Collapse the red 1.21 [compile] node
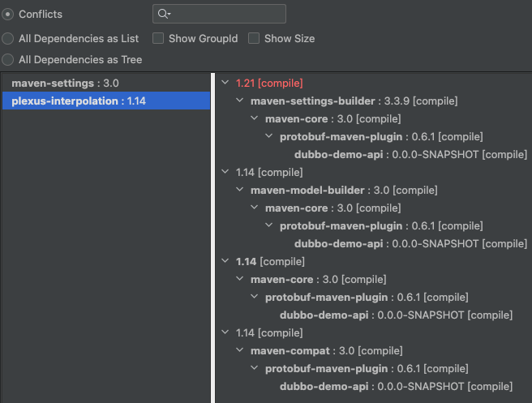 pos(225,83)
